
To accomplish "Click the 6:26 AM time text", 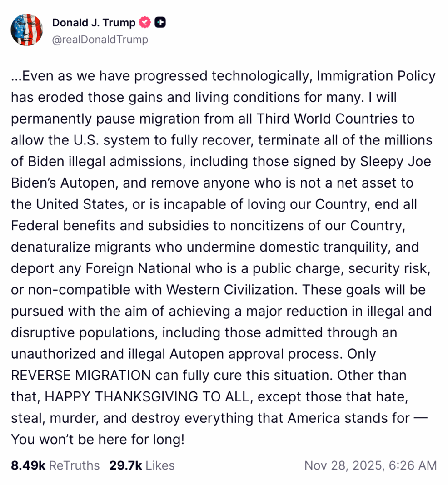I will tap(421, 465).
